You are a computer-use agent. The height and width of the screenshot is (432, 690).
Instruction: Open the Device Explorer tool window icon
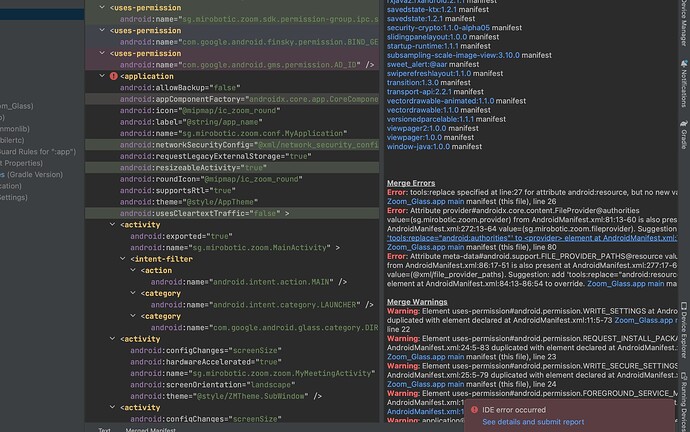[x=684, y=306]
